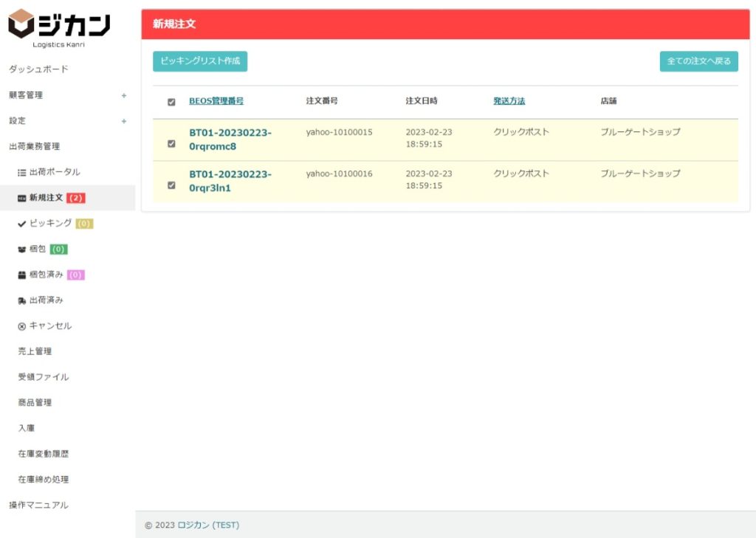Select the 新規注文 sidebar icon
The image size is (756, 538).
[x=21, y=198]
